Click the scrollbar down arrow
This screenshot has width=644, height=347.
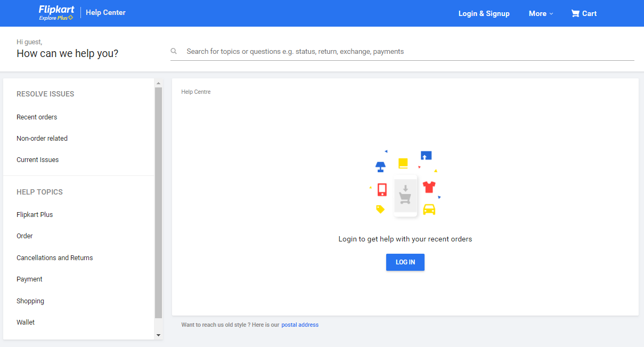[157, 335]
